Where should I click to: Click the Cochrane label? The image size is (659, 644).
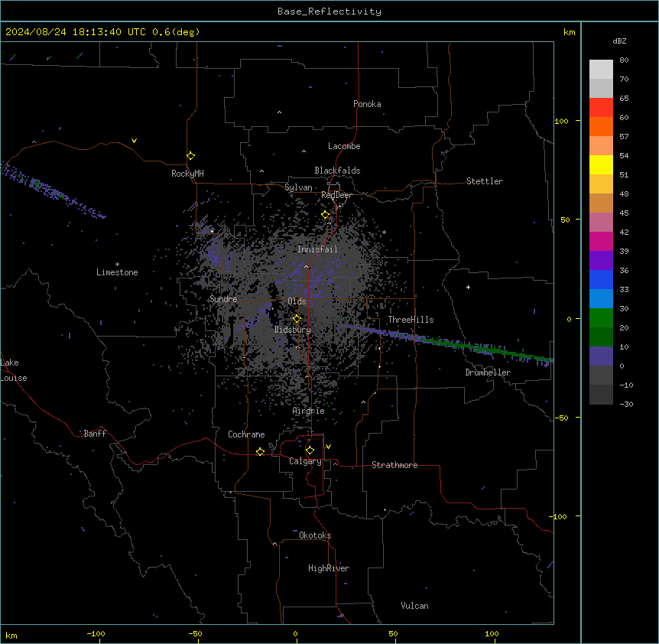(246, 434)
